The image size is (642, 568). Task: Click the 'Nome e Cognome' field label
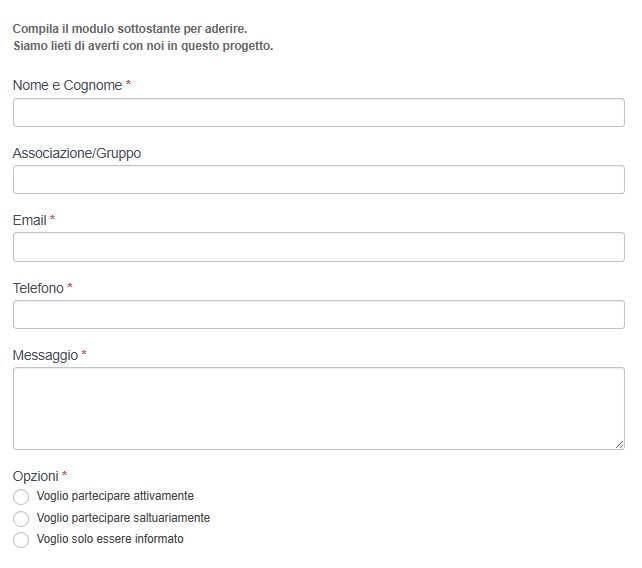pos(68,85)
